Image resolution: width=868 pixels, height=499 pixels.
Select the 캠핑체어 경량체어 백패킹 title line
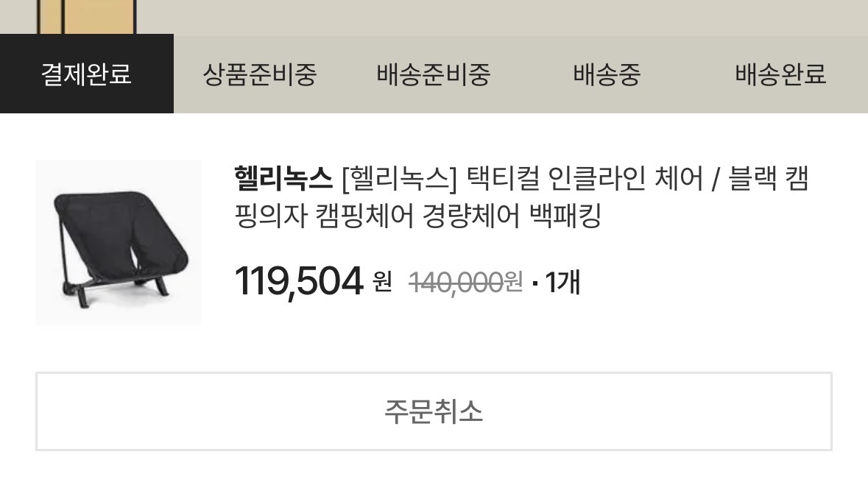(418, 216)
